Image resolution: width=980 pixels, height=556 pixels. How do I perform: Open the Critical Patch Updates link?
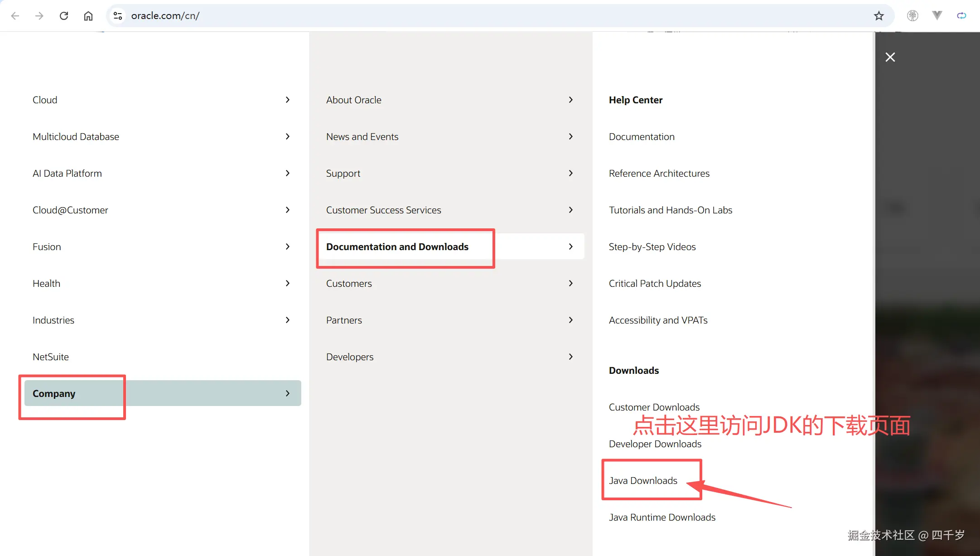tap(655, 283)
